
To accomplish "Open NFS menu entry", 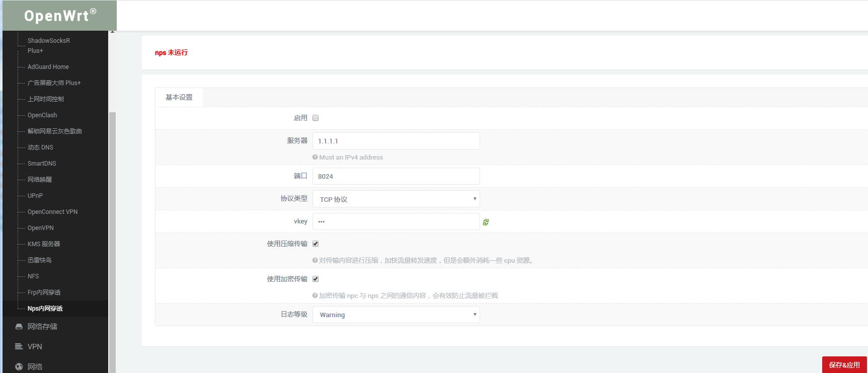I will point(33,276).
